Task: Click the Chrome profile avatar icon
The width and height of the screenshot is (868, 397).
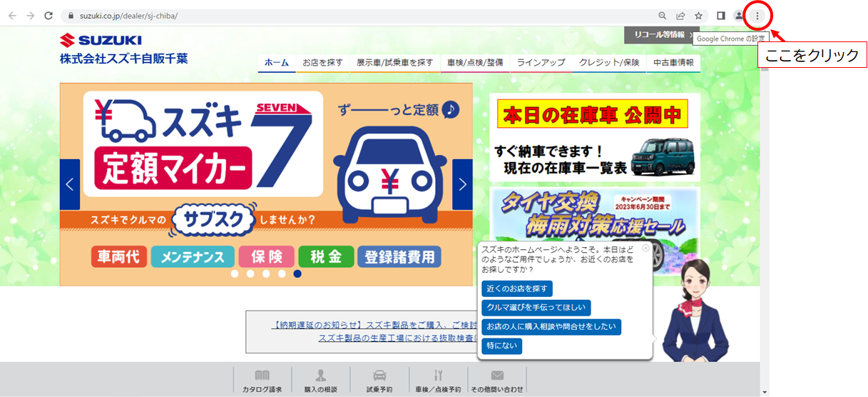Action: 740,15
